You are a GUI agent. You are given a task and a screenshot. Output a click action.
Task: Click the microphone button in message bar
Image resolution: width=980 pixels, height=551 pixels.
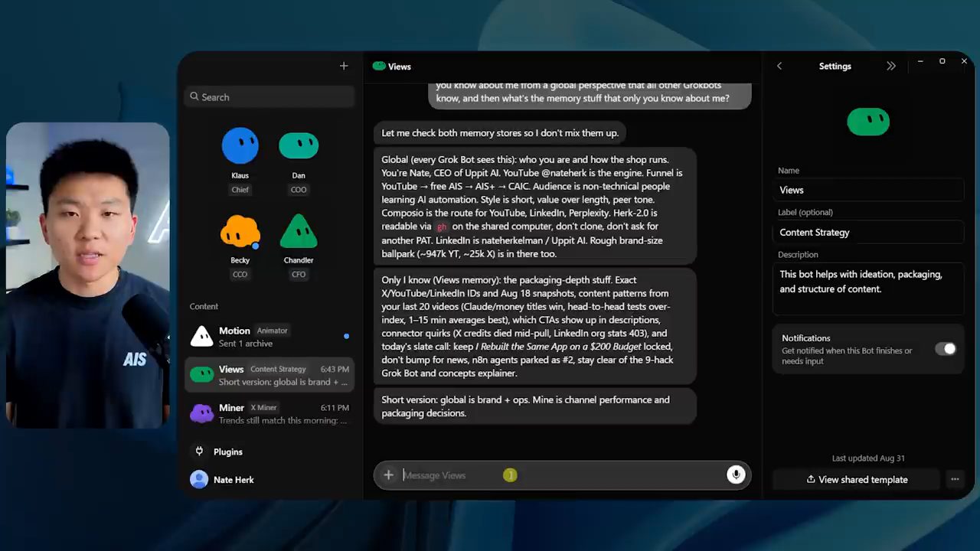736,475
